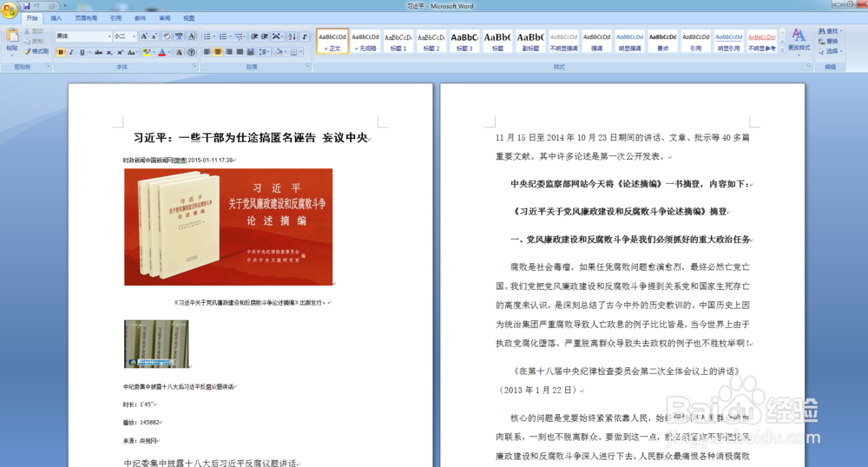Apply the 明显引用 style

click(x=728, y=42)
